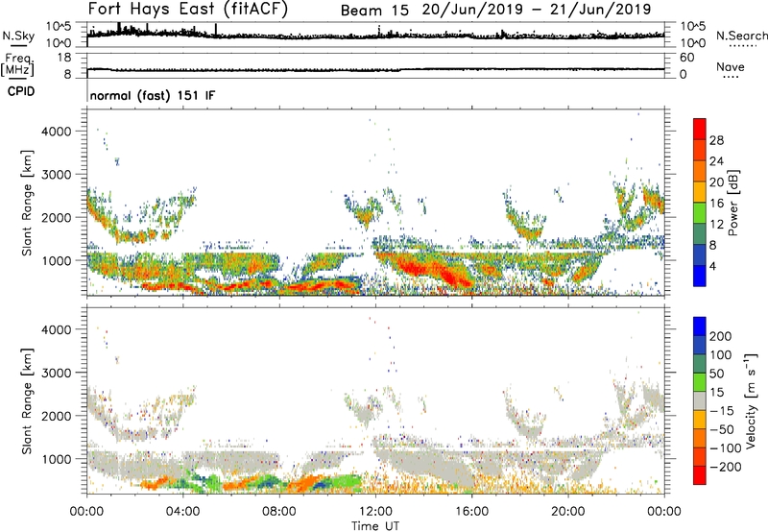The image size is (768, 532).
Task: Click the '28' label on Power colorbar
Action: click(716, 140)
